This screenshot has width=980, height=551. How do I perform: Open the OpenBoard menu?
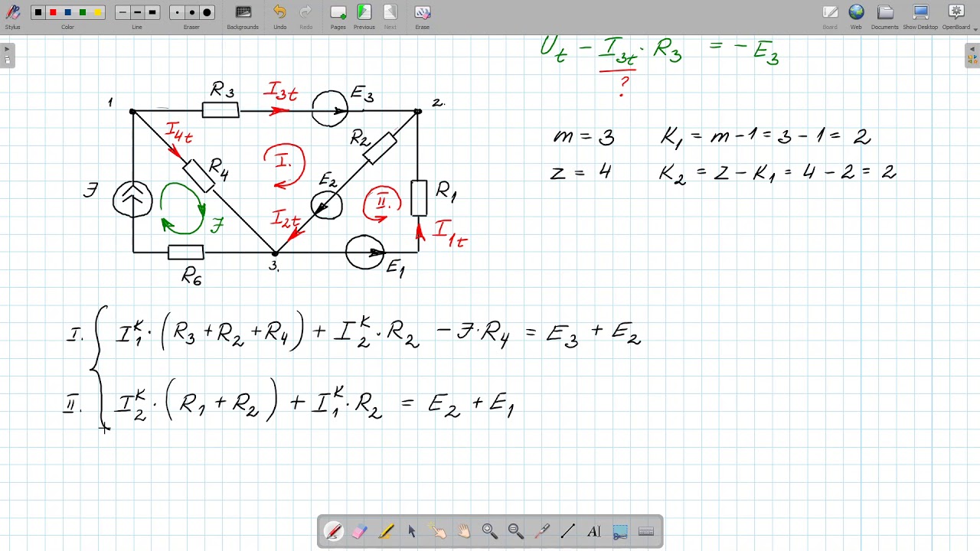[955, 12]
